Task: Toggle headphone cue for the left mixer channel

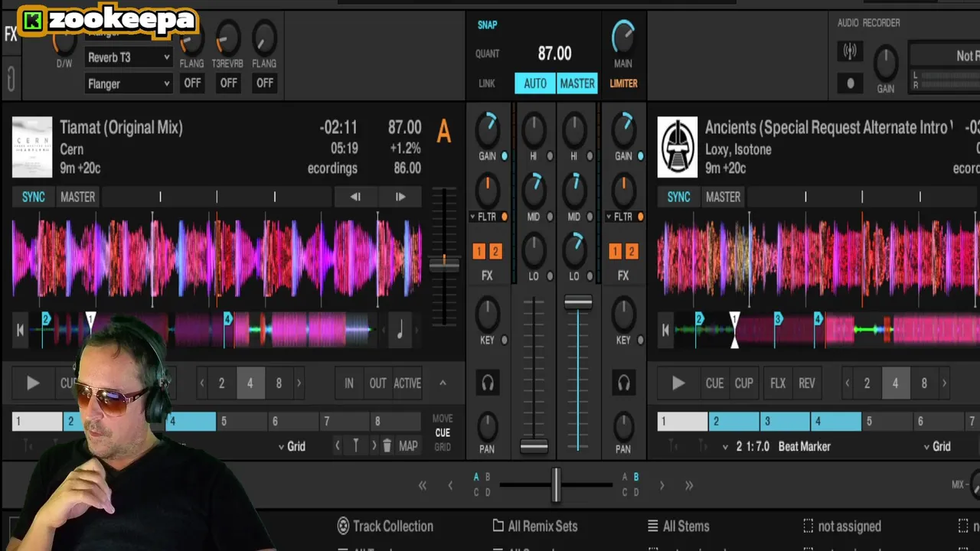Action: pyautogui.click(x=488, y=383)
